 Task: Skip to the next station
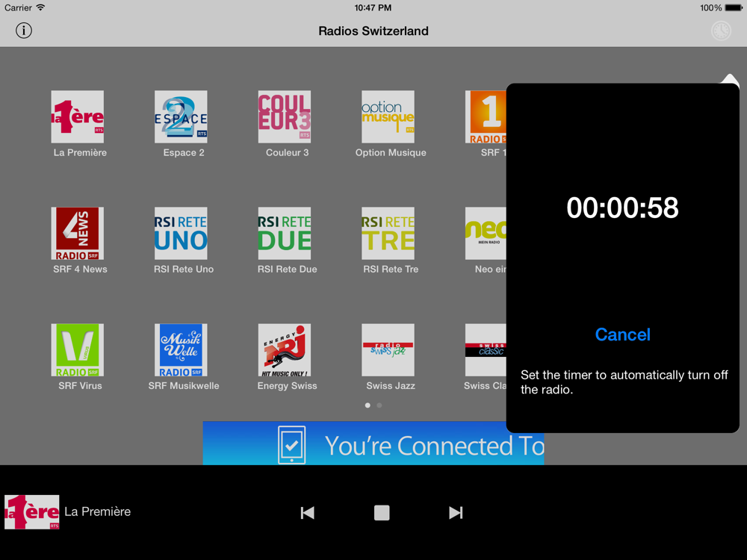point(456,513)
